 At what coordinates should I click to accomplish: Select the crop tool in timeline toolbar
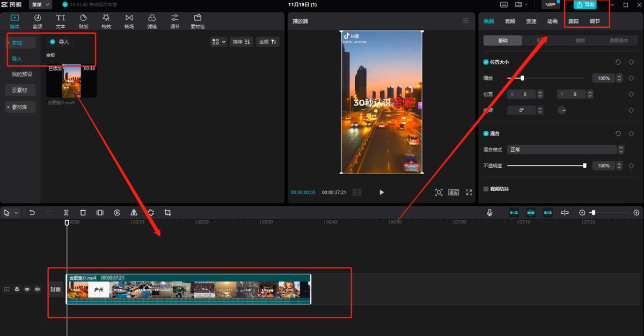tap(167, 213)
